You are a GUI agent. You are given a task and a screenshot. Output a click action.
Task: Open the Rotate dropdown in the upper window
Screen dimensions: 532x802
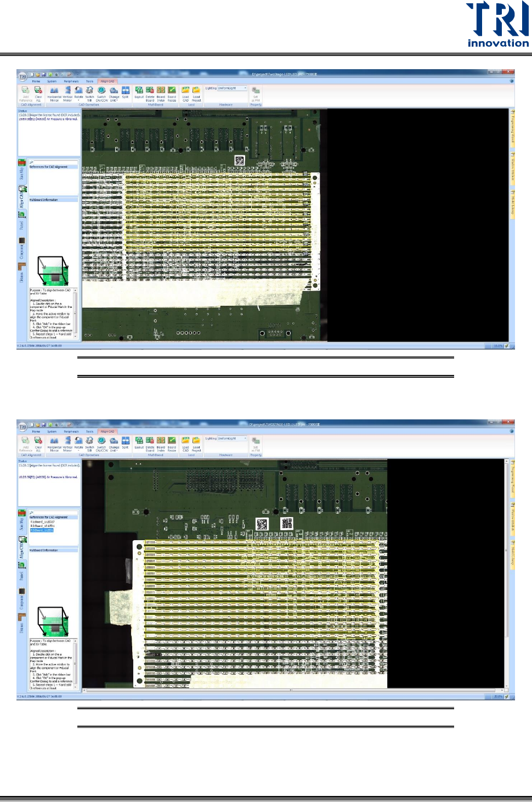coord(78,93)
